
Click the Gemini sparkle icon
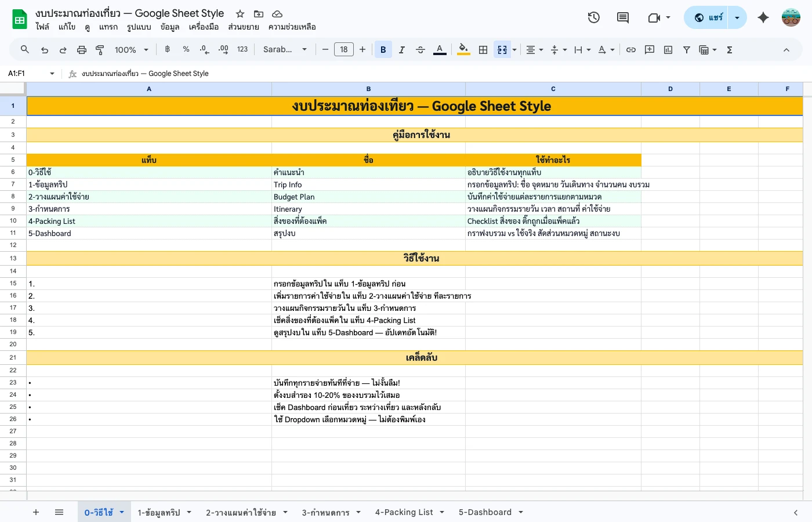(x=763, y=17)
